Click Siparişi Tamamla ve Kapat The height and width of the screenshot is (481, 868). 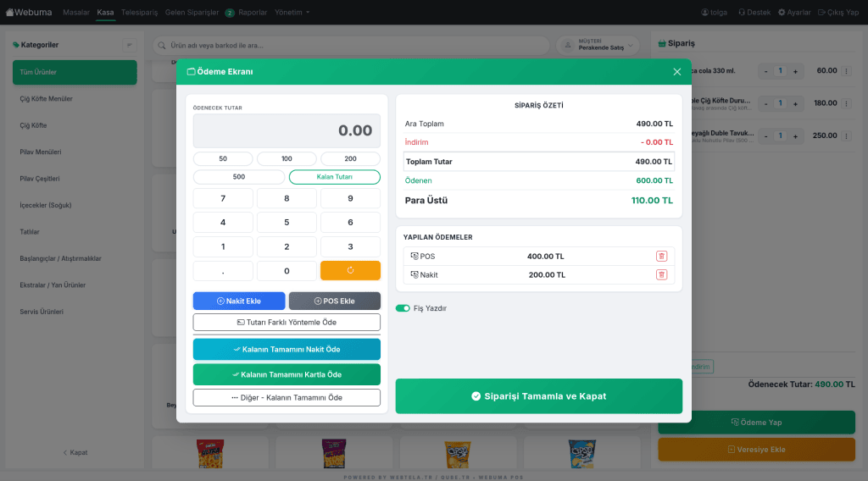tap(538, 396)
